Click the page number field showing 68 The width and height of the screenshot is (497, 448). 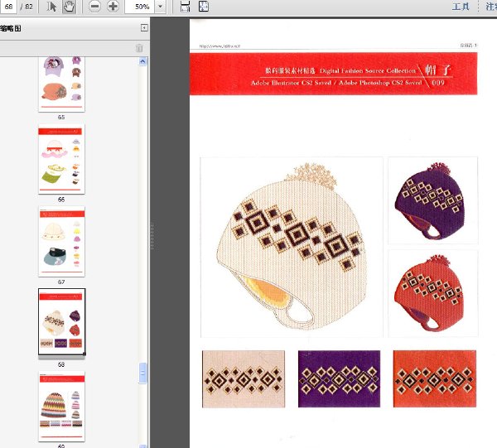[x=8, y=7]
